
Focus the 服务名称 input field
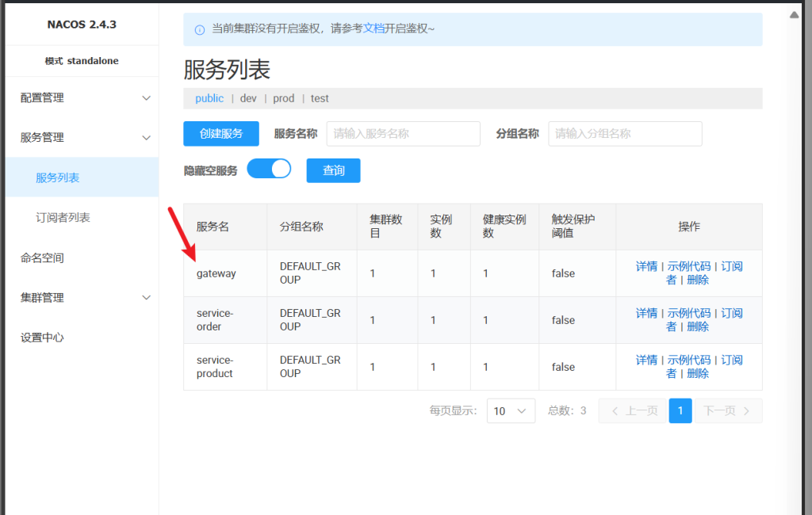pos(403,134)
